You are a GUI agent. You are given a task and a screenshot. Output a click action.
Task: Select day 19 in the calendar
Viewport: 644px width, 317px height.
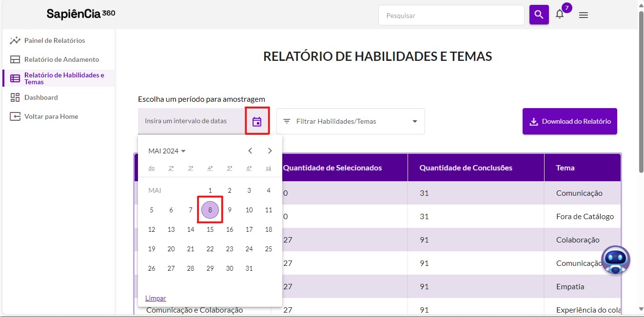[x=152, y=249]
